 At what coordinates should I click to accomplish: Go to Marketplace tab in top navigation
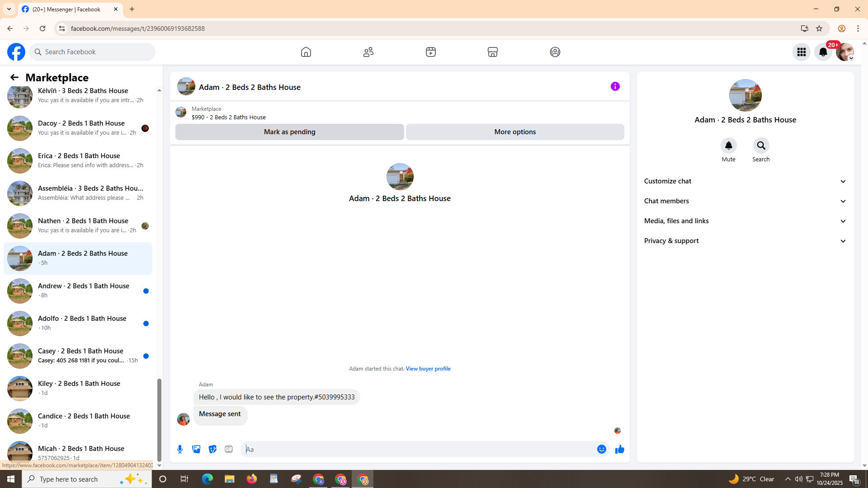click(x=492, y=52)
